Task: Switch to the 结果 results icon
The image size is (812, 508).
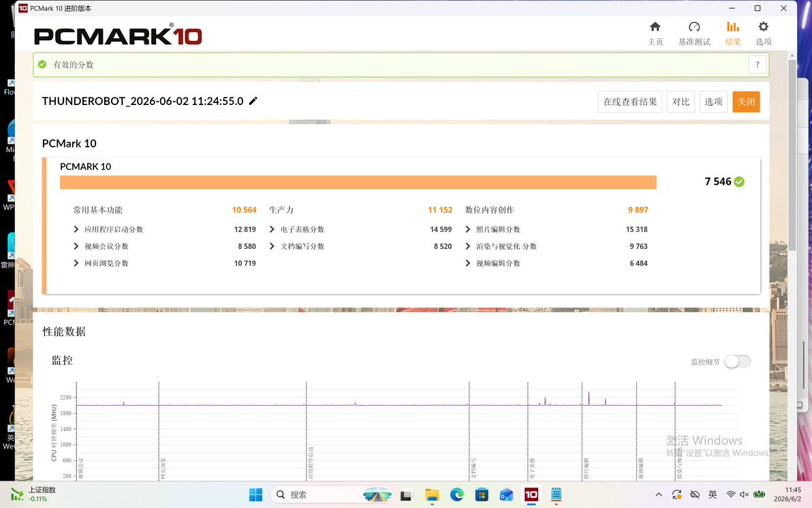Action: point(733,27)
